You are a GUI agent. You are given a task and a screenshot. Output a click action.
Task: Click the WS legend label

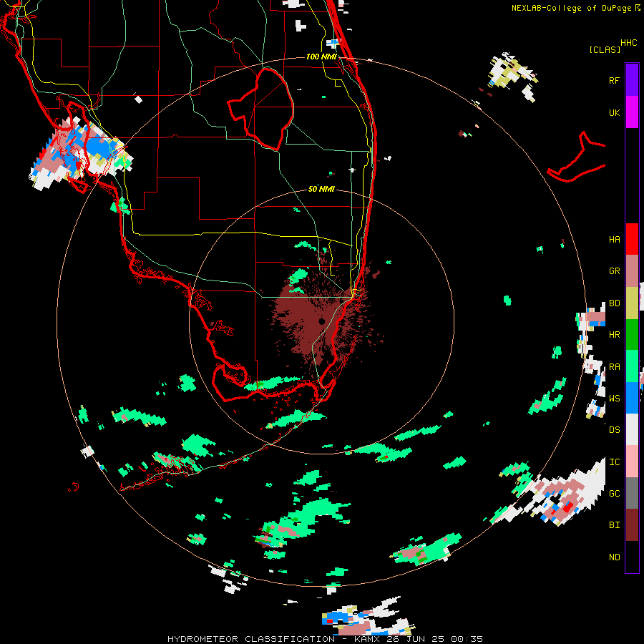(614, 399)
